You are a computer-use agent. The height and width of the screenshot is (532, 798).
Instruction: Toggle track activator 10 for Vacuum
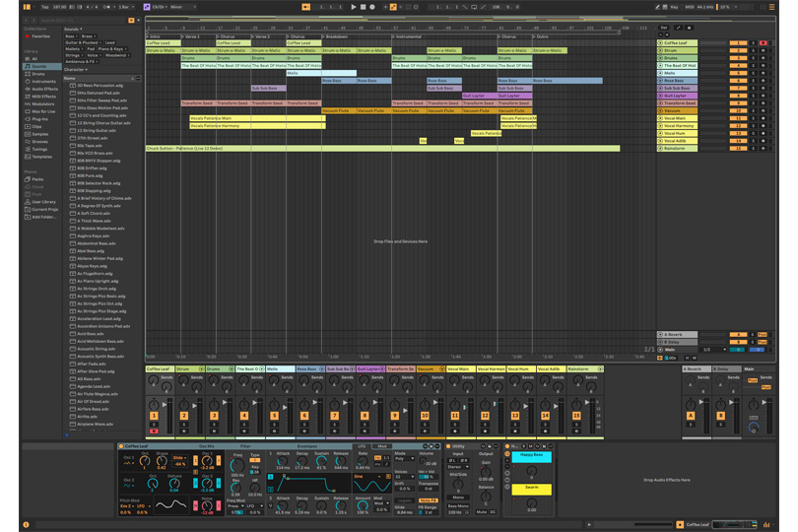[738, 111]
